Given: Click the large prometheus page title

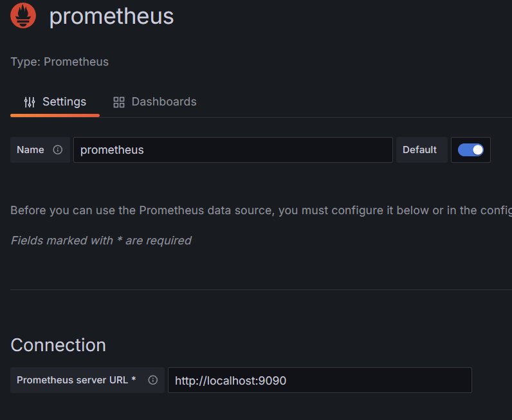Looking at the screenshot, I should click(111, 16).
